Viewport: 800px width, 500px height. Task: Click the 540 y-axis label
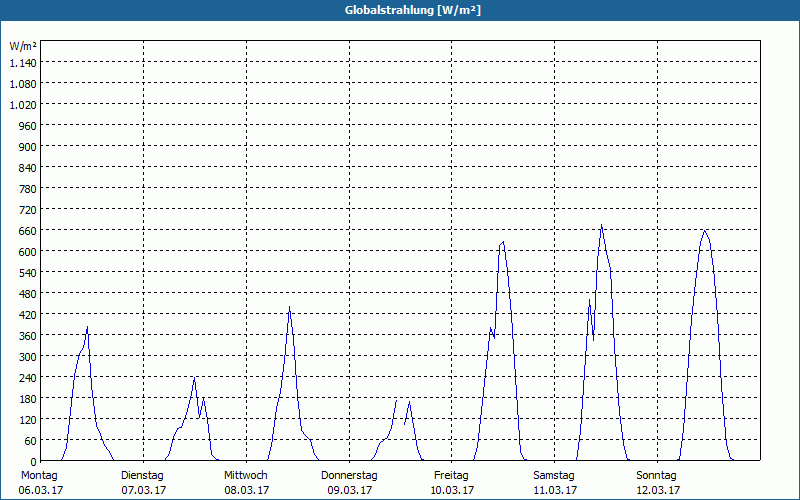coord(28,272)
